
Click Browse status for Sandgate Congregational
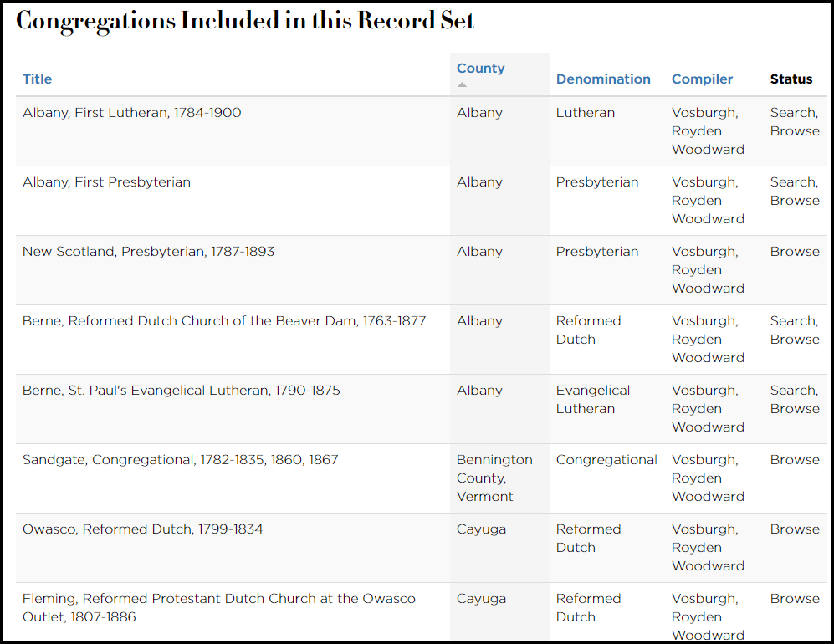tap(795, 460)
